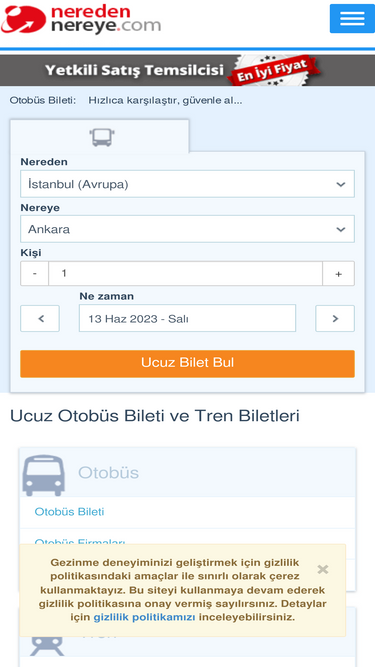The width and height of the screenshot is (375, 667).
Task: Open the hamburger menu
Action: 352,18
